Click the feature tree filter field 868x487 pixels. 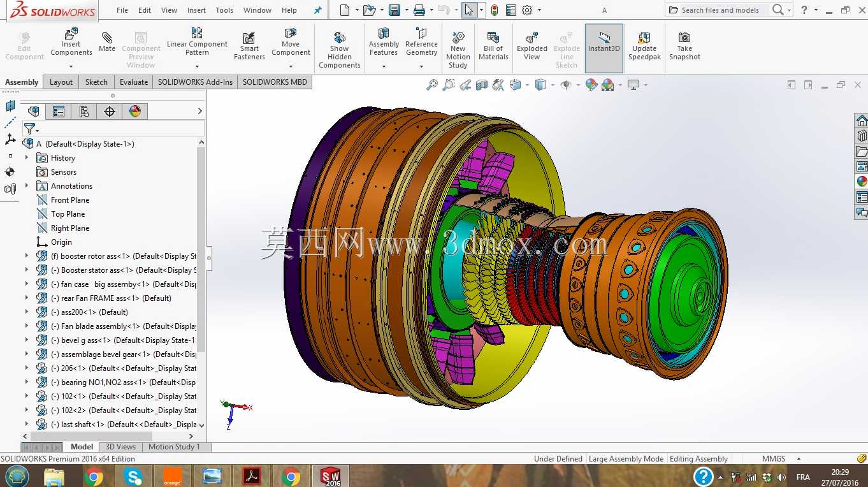pyautogui.click(x=113, y=129)
